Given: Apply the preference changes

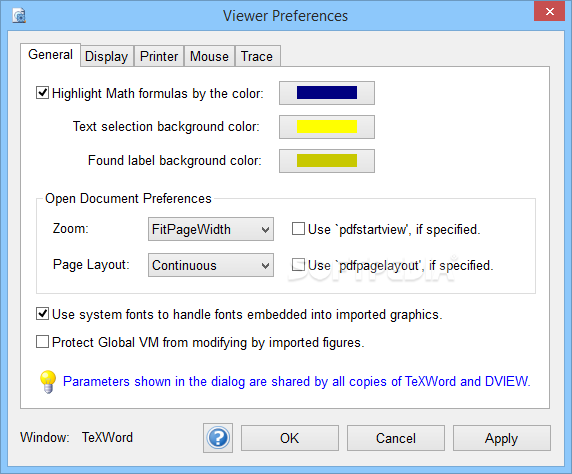Looking at the screenshot, I should [x=502, y=438].
